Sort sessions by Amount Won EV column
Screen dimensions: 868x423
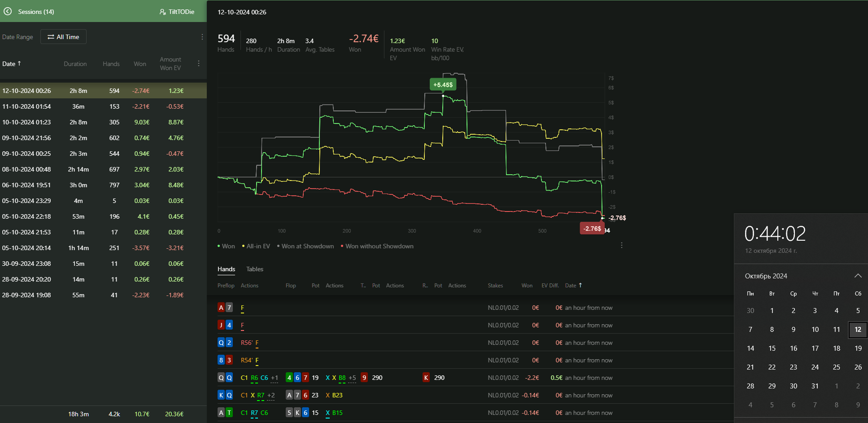click(170, 64)
